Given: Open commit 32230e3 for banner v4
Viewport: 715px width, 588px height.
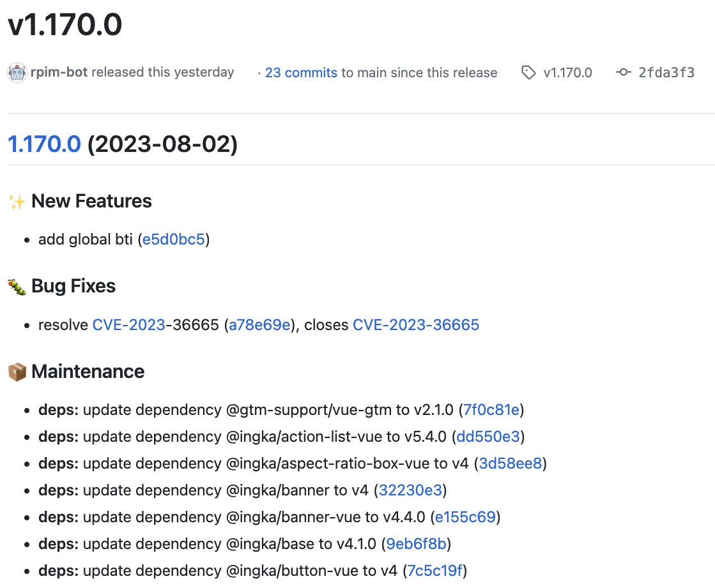Looking at the screenshot, I should click(410, 490).
